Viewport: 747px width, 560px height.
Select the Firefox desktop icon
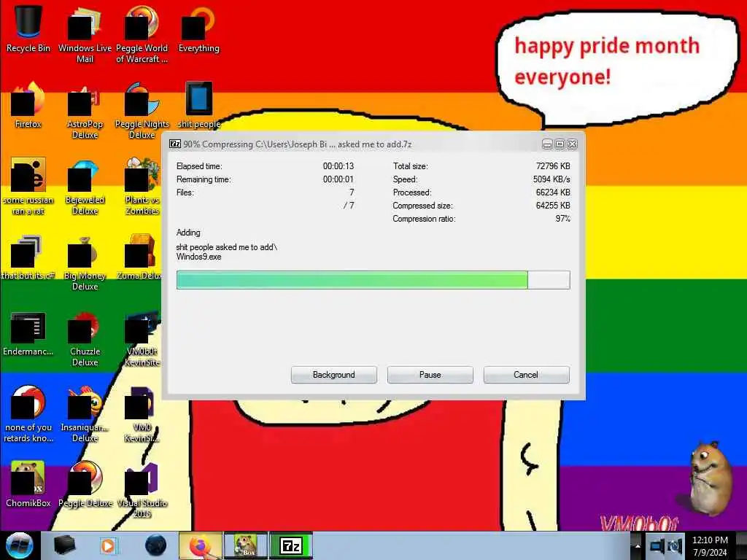point(28,105)
